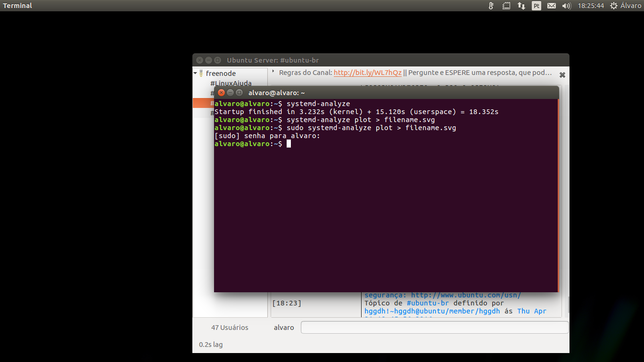Open the http://www.ubuntu.com/usn/ link
The width and height of the screenshot is (644, 362).
coord(466,296)
